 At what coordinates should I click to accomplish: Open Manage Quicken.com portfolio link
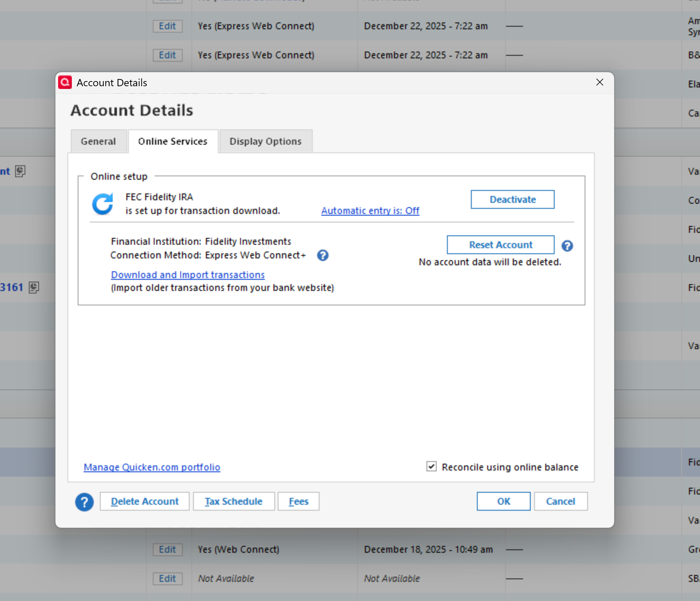pyautogui.click(x=152, y=467)
